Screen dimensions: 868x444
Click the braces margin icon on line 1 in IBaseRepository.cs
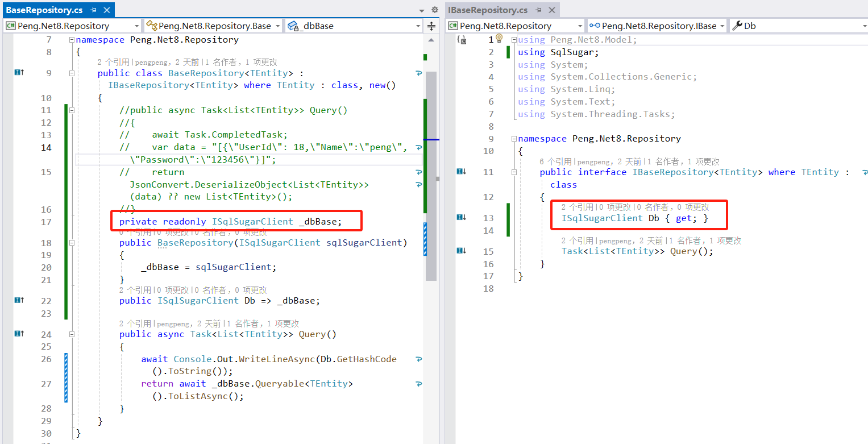(x=462, y=40)
